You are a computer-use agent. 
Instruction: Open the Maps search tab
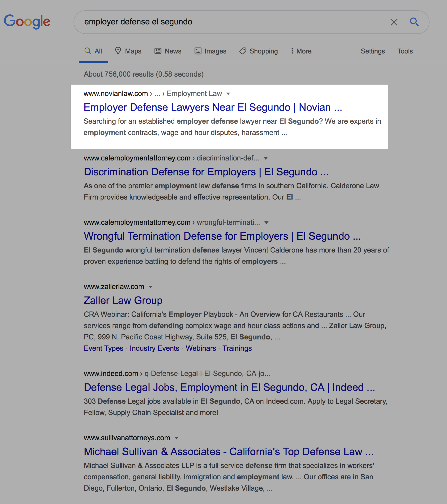(x=128, y=51)
